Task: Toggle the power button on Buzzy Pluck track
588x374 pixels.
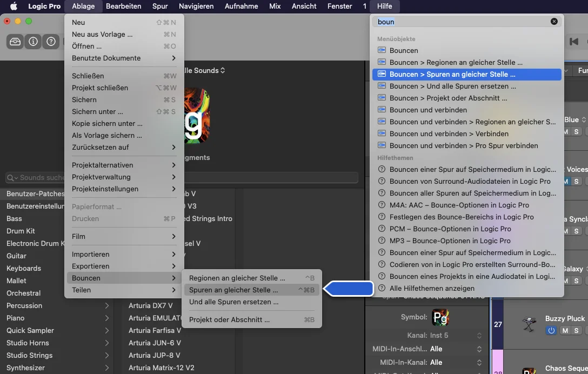Action: [x=551, y=330]
